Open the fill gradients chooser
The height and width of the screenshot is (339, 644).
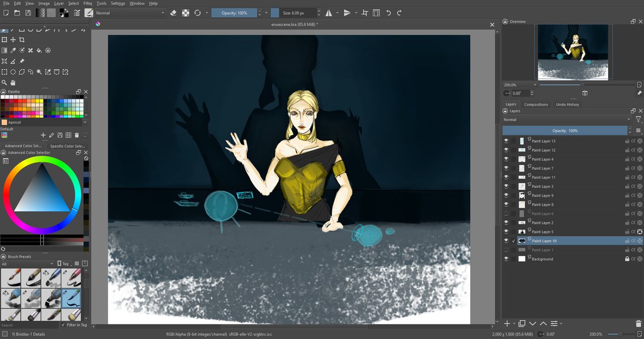pyautogui.click(x=41, y=12)
